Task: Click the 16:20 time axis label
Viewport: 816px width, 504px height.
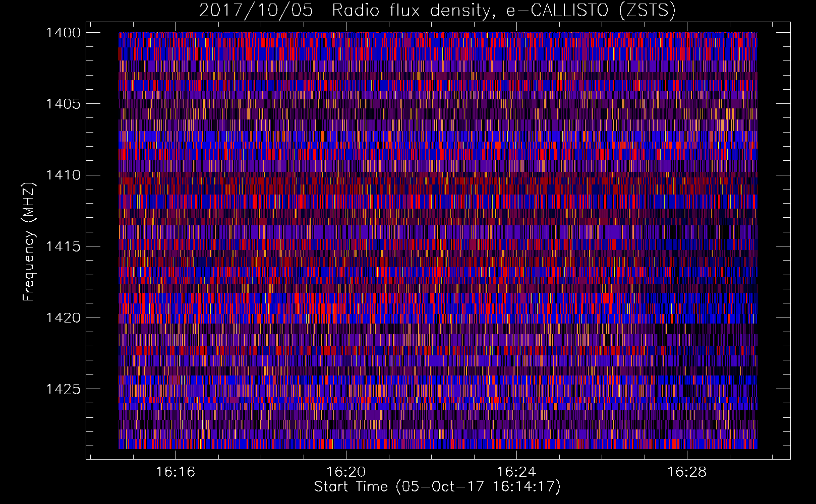Action: pos(346,472)
